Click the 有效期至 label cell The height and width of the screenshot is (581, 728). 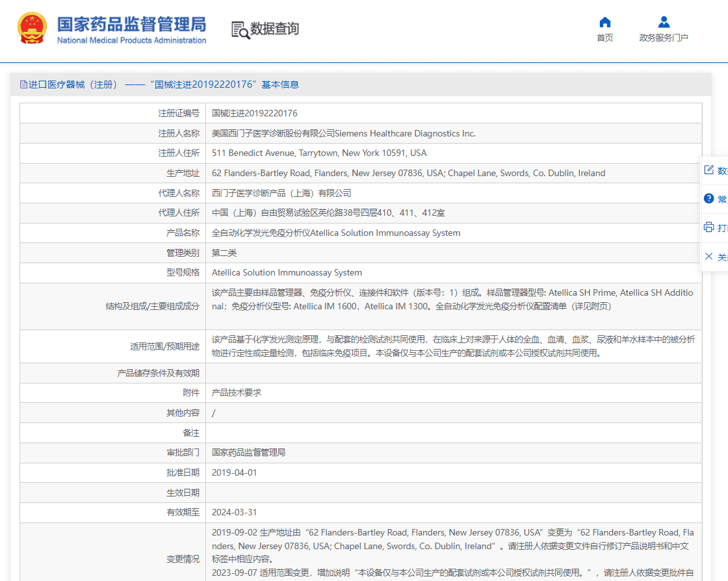click(x=113, y=512)
